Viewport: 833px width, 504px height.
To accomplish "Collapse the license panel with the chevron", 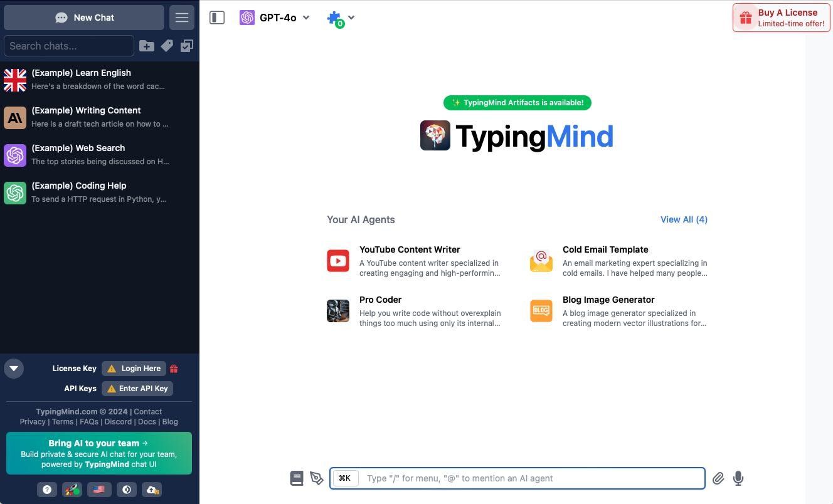I will pos(13,369).
